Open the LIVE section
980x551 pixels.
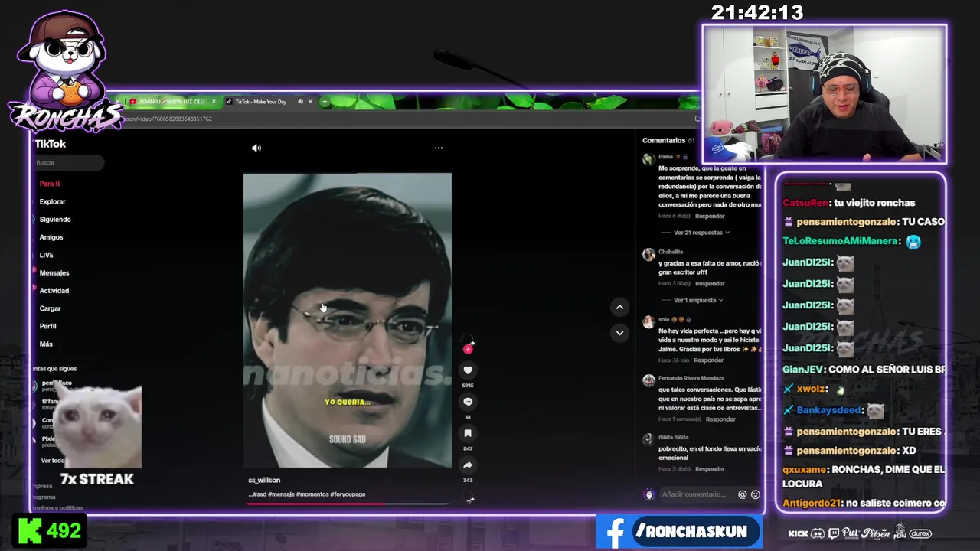(x=46, y=255)
